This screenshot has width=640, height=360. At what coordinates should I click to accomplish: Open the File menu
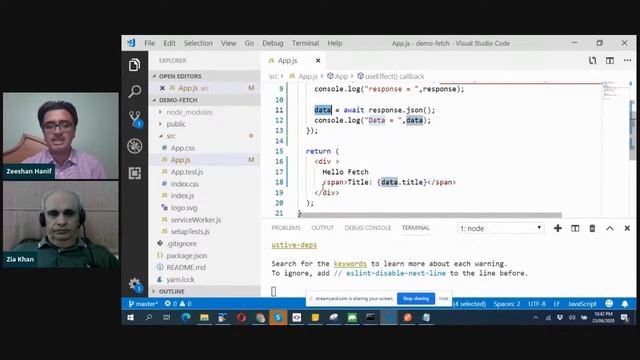149,43
